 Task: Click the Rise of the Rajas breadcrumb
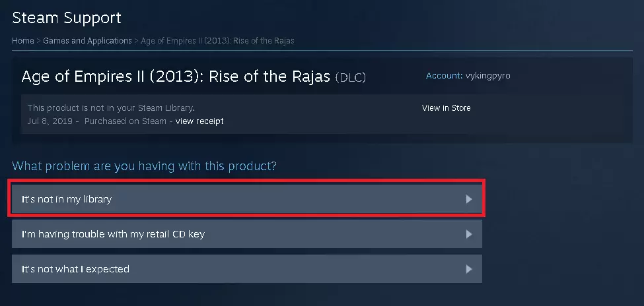[218, 41]
